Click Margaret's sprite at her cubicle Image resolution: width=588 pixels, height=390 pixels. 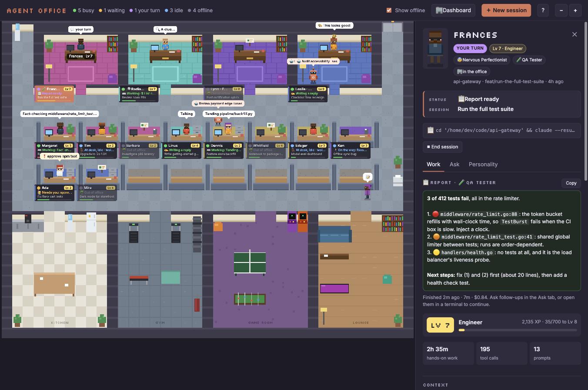(60, 128)
